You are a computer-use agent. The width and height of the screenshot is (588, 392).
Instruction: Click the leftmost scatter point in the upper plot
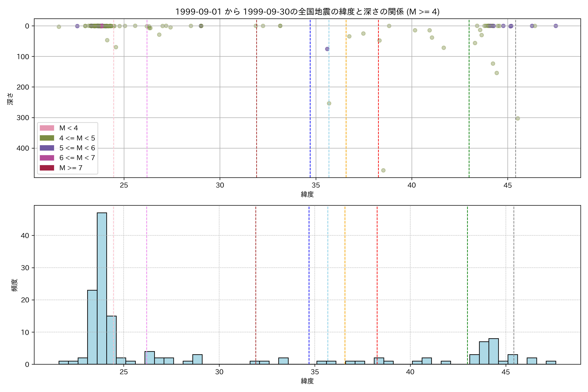pos(59,27)
